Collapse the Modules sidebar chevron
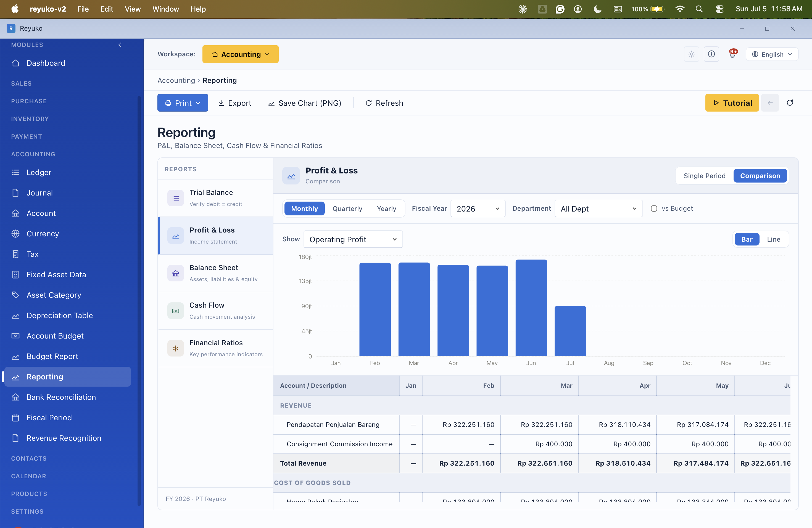Viewport: 812px width, 528px height. tap(120, 45)
